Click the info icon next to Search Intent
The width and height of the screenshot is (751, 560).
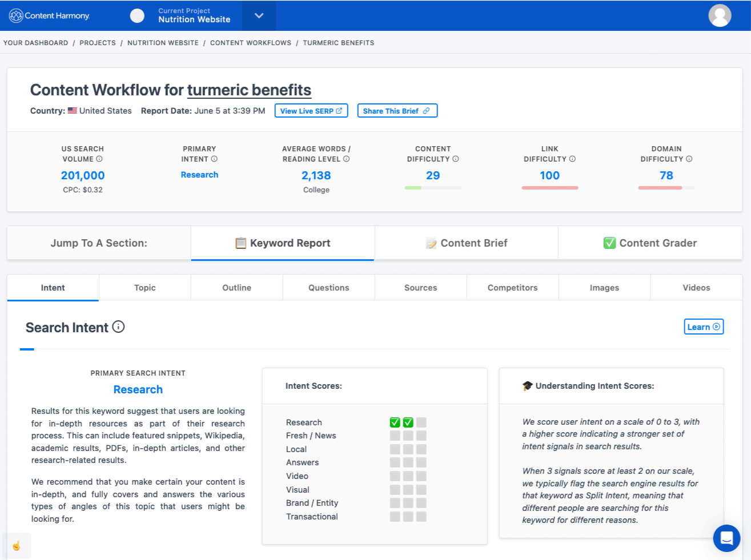[x=118, y=327]
